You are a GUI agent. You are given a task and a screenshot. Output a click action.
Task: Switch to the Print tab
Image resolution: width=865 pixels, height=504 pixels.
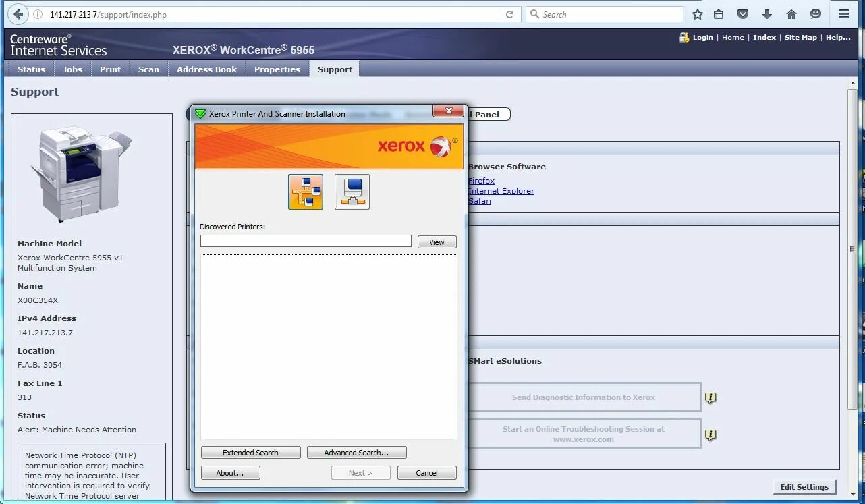click(110, 69)
